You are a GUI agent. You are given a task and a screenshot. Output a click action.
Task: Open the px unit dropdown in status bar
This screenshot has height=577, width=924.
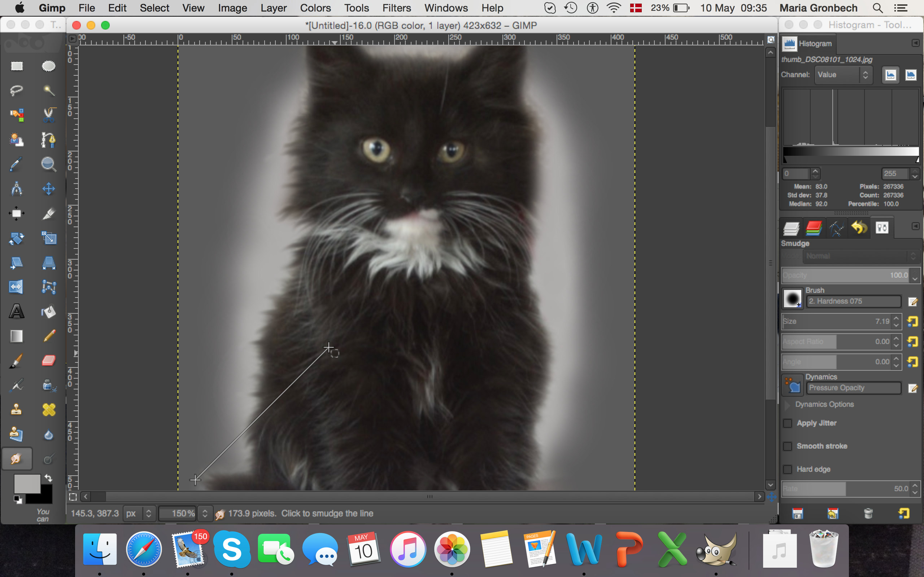click(139, 513)
